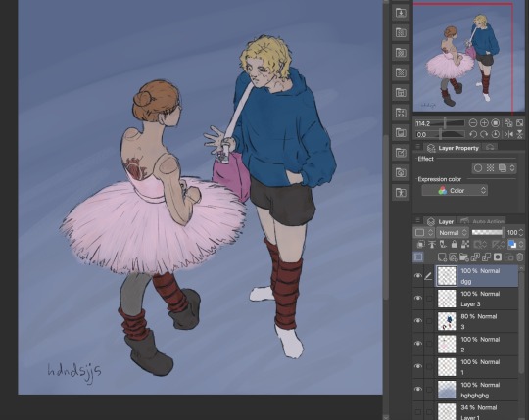The width and height of the screenshot is (529, 420).
Task: Select the dgg layer thumbnail
Action: click(447, 276)
